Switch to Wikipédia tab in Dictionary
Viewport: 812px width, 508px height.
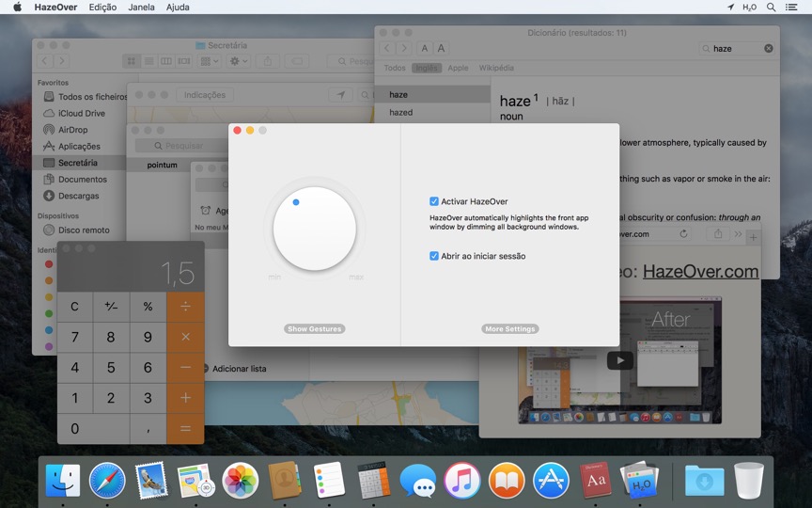pyautogui.click(x=496, y=68)
